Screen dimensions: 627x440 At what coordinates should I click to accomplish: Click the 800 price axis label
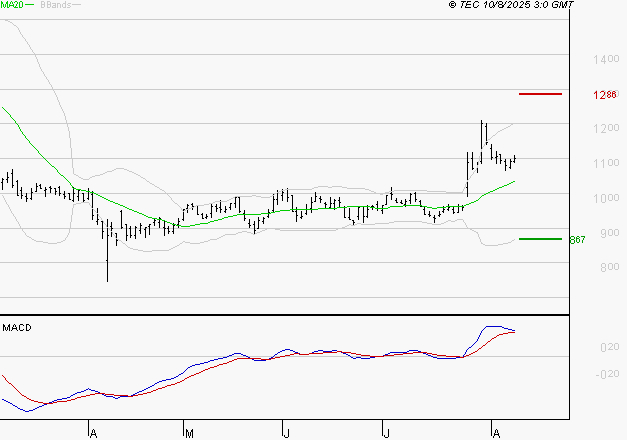click(x=609, y=267)
